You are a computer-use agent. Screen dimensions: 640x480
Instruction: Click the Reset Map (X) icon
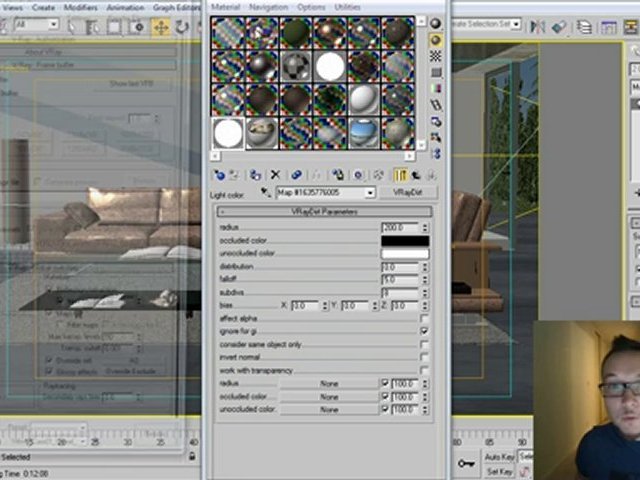275,175
